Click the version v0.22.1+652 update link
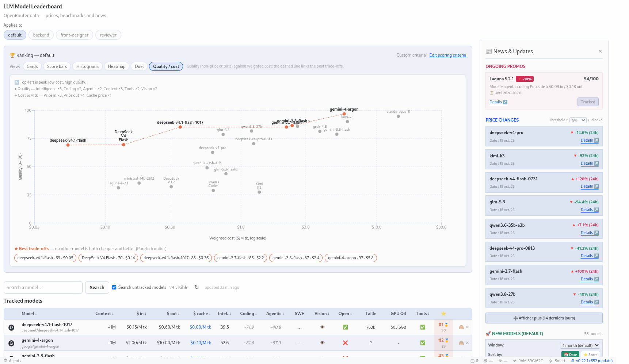 (592, 361)
